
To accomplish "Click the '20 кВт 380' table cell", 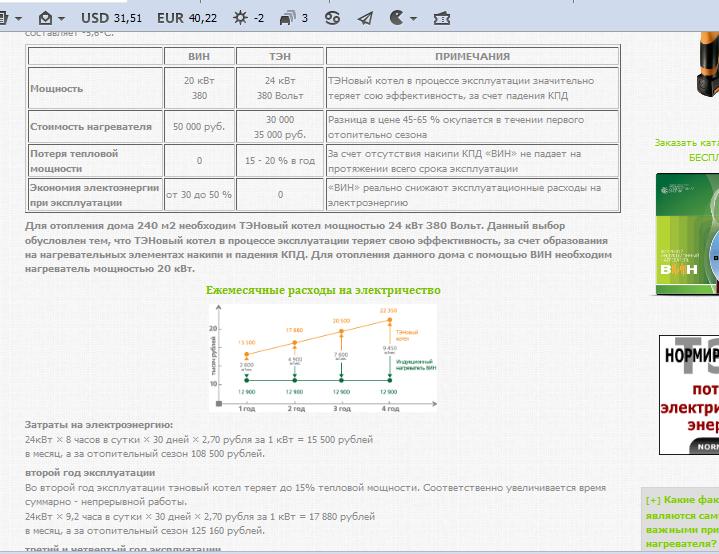I will point(199,88).
